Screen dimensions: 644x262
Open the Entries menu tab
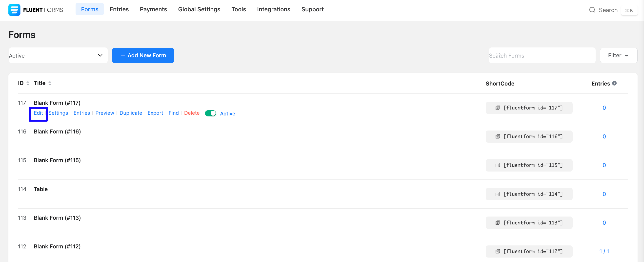[x=119, y=9]
